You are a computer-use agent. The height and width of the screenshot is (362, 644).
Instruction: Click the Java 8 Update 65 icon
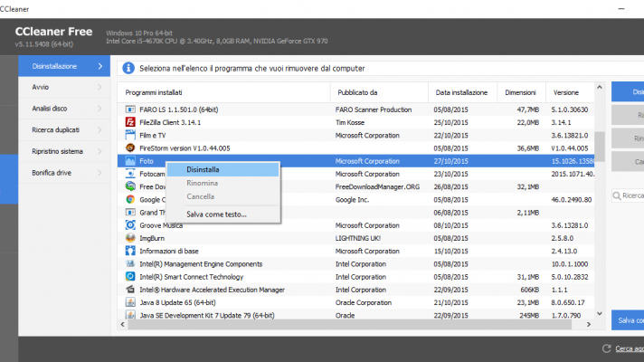click(131, 303)
